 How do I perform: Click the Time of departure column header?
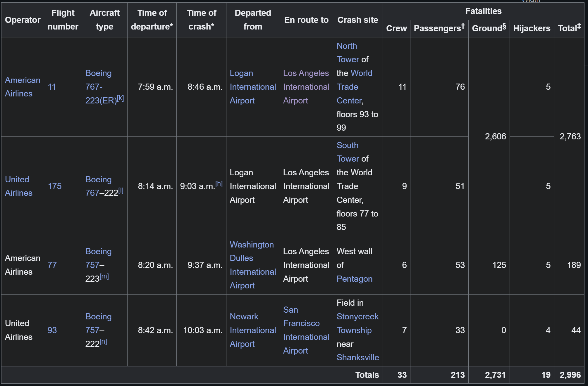[x=152, y=20]
